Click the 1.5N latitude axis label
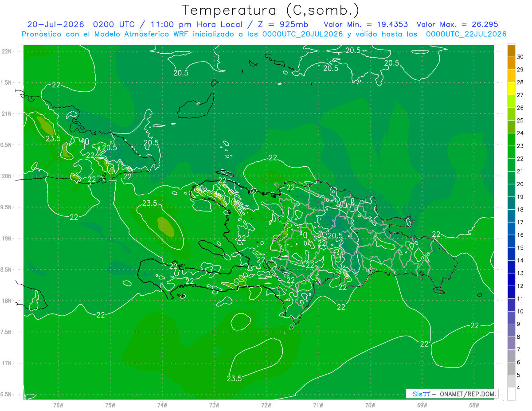Screen dimensions: 532x411 (7, 82)
